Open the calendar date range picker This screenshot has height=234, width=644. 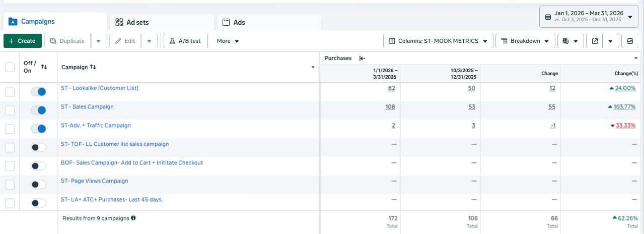tap(589, 16)
